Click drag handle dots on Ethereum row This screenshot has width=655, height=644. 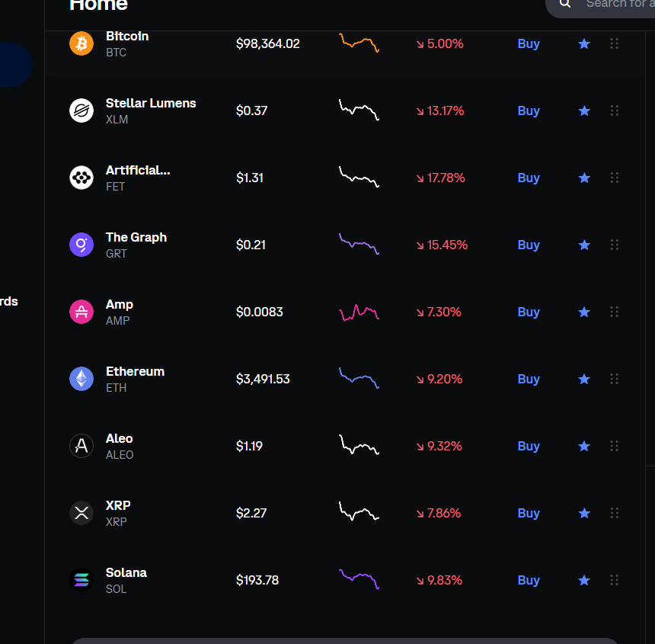[x=614, y=379]
